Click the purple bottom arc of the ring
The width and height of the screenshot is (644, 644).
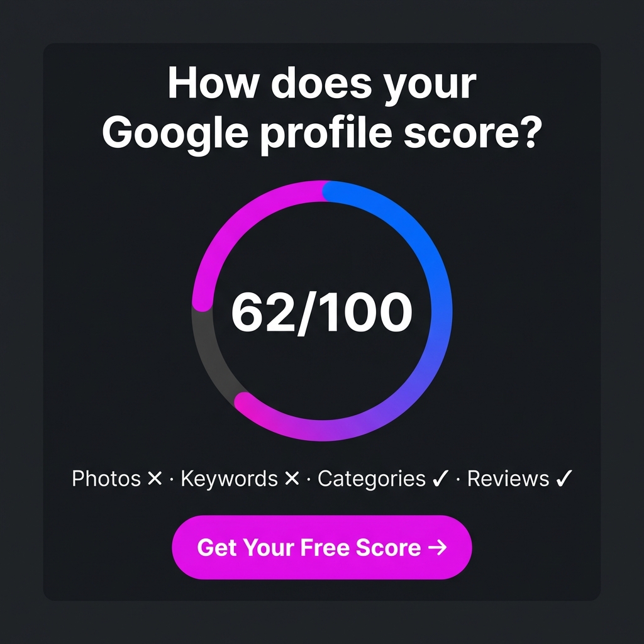point(328,430)
